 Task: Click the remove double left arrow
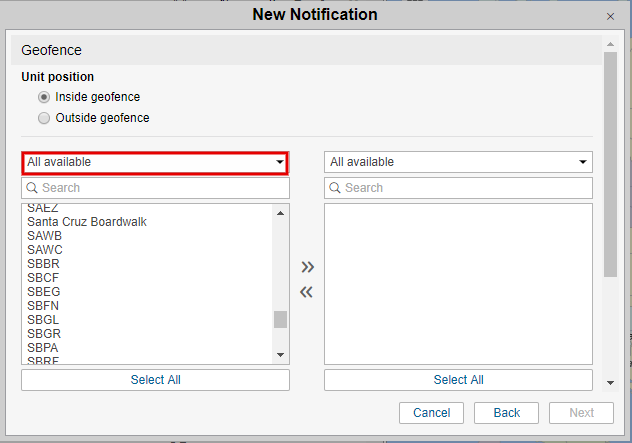point(307,292)
